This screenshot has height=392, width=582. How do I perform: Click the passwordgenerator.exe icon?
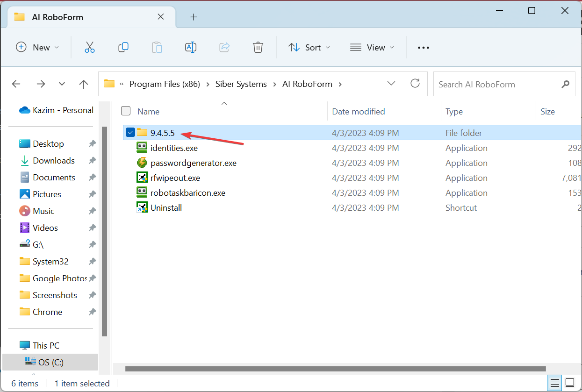click(142, 163)
